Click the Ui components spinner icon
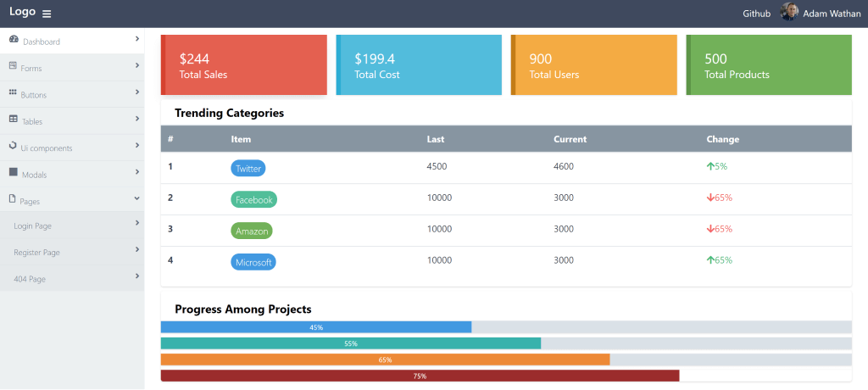 pyautogui.click(x=14, y=145)
